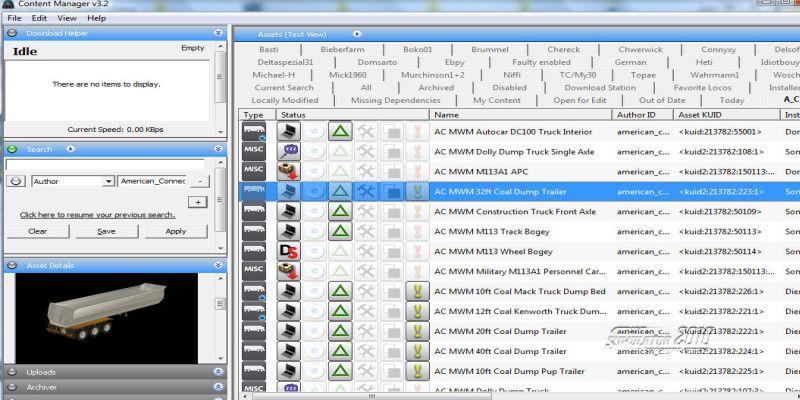The image size is (800, 400).
Task: Open the View menu
Action: coord(67,18)
